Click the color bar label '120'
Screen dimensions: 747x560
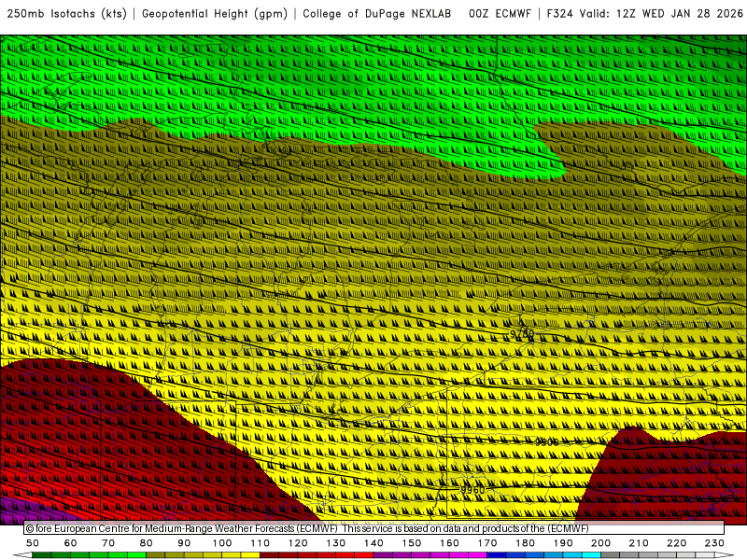298,543
